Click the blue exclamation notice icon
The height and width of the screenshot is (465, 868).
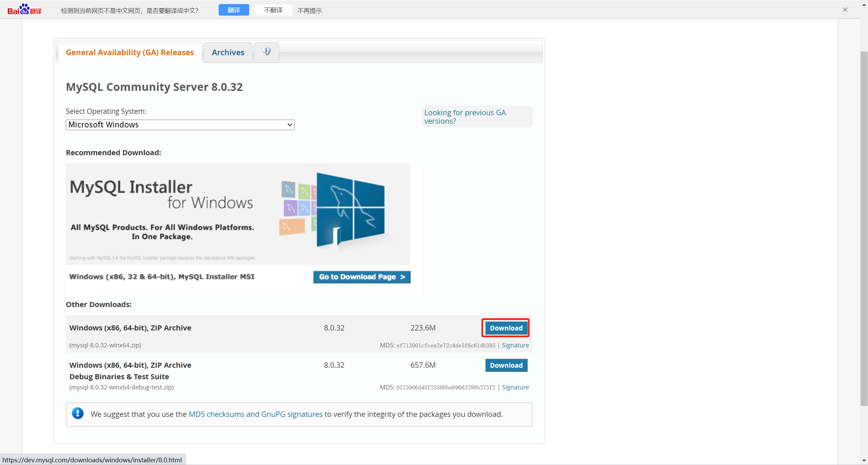click(78, 413)
